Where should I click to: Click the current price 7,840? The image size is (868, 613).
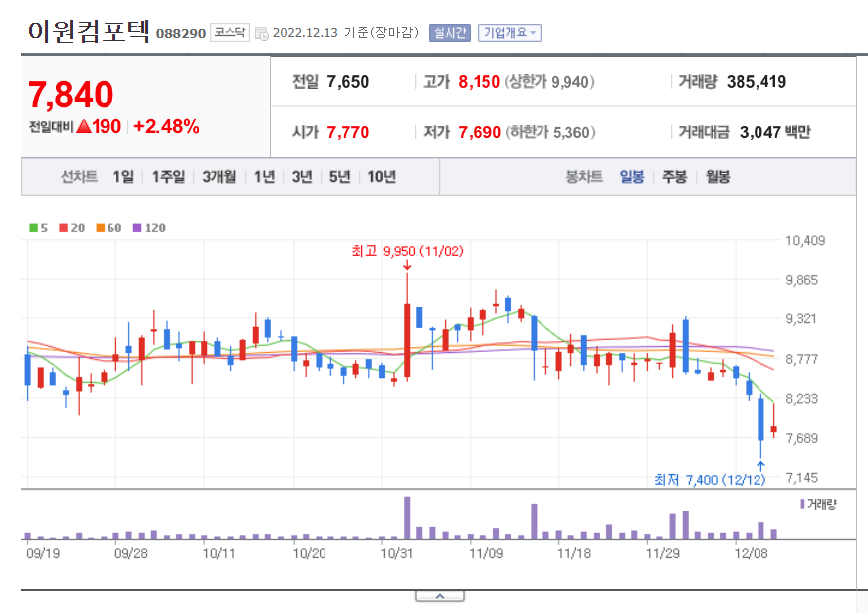click(x=71, y=95)
